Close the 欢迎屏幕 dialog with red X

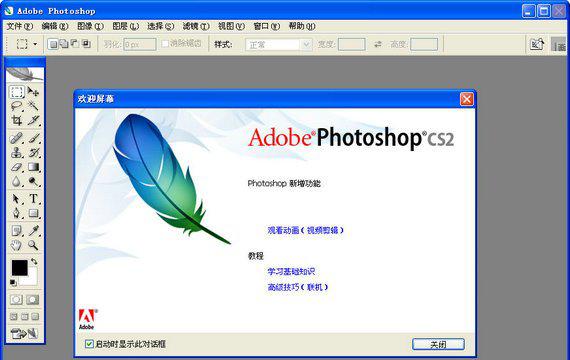[467, 99]
